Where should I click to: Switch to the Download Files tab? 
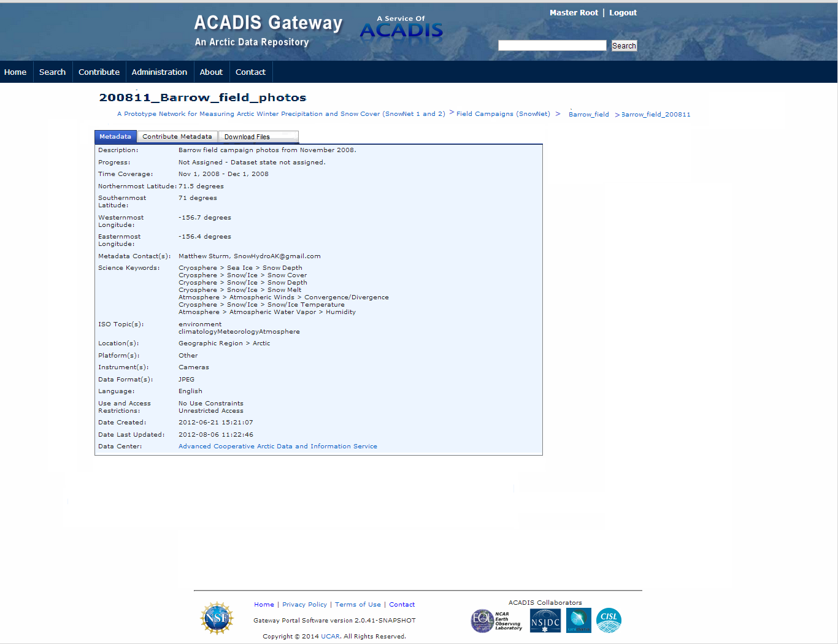pos(247,137)
